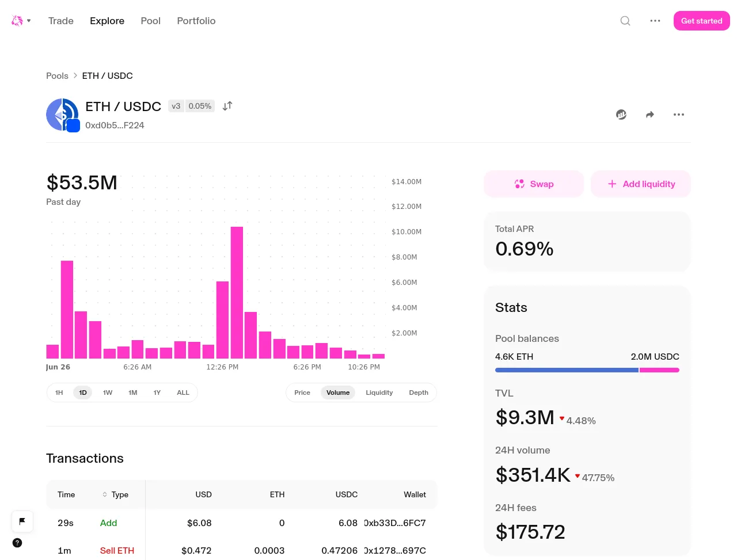Open the search icon in header
Viewport: 737px width, 560px height.
[x=625, y=21]
